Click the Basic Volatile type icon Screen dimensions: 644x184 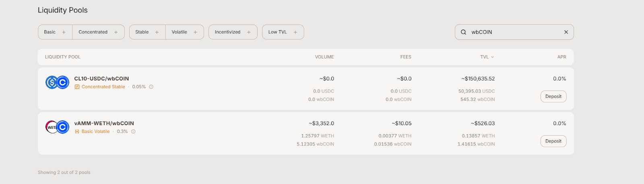point(77,132)
